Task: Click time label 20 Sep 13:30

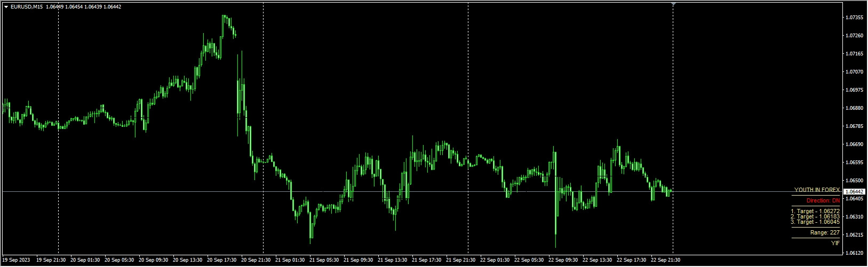Action: [x=188, y=261]
